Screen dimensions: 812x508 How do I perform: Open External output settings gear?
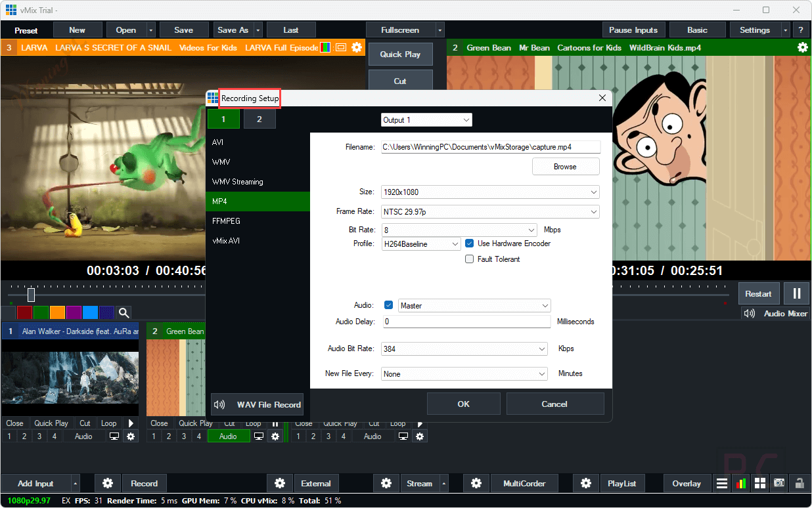280,484
